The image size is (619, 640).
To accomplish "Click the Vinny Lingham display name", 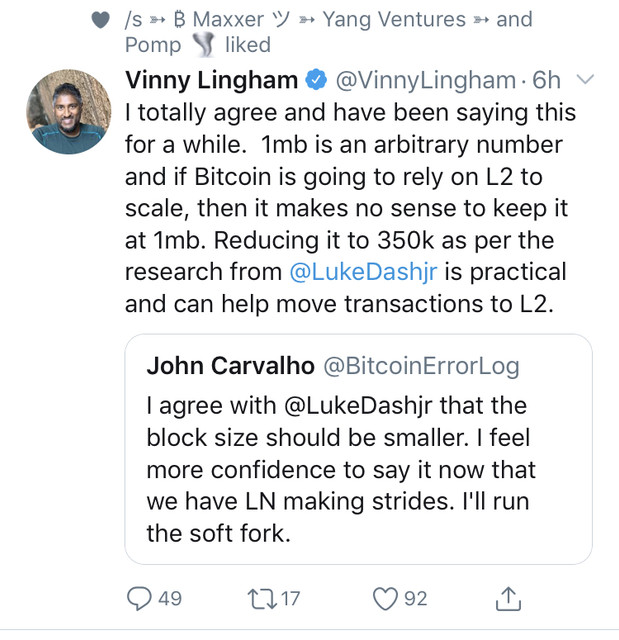I will [212, 80].
